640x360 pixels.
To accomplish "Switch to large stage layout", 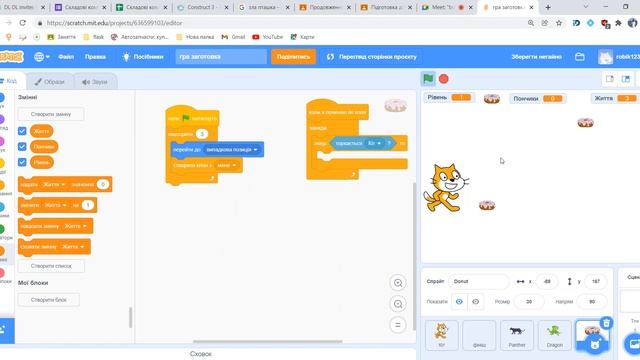I will pos(625,79).
